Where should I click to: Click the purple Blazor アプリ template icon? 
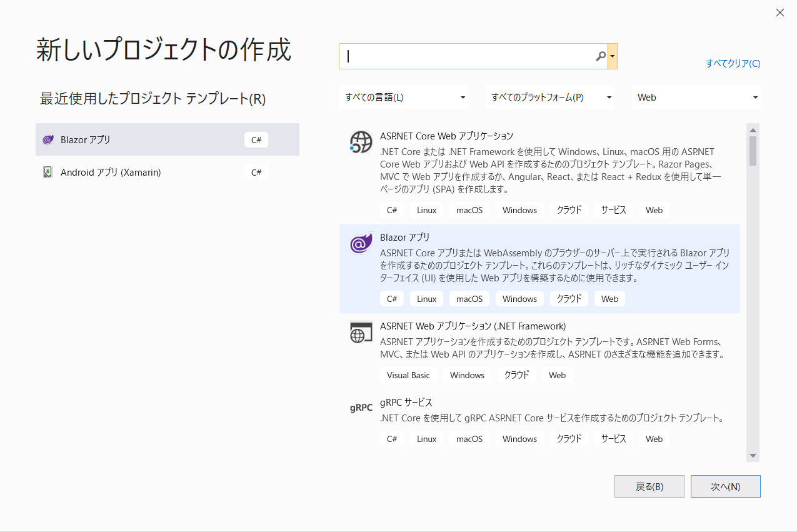coord(361,244)
